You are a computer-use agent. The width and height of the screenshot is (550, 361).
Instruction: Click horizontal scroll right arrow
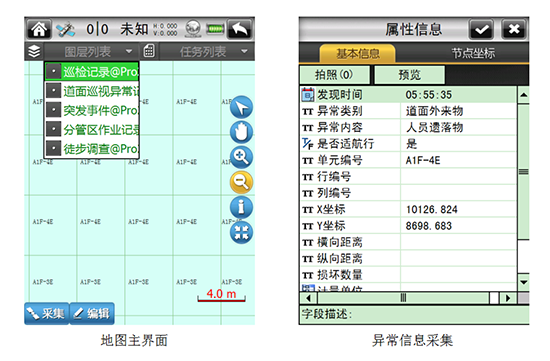508,298
